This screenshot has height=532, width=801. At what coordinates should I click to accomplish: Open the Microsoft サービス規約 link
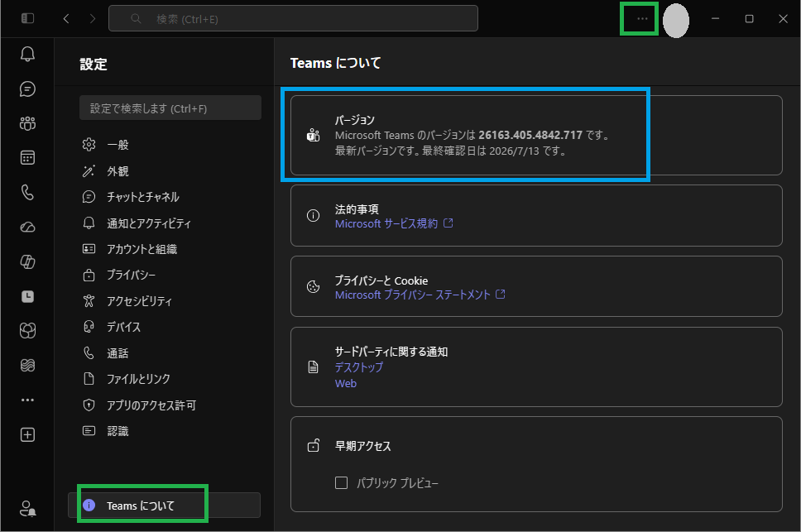394,223
